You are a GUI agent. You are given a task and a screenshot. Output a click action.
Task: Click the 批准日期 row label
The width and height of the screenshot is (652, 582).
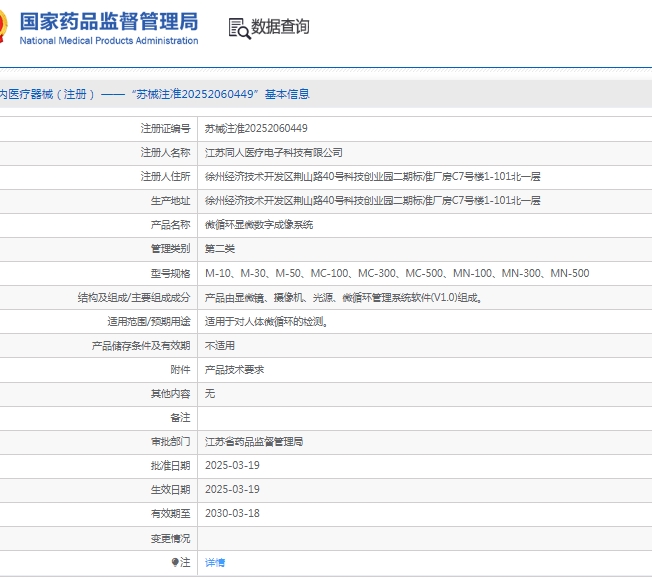click(170, 466)
